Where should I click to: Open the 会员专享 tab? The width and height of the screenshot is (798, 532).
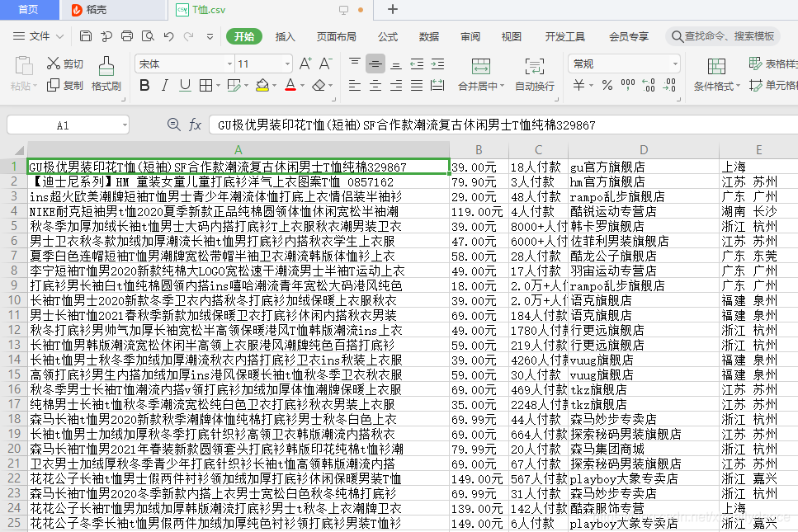point(629,36)
